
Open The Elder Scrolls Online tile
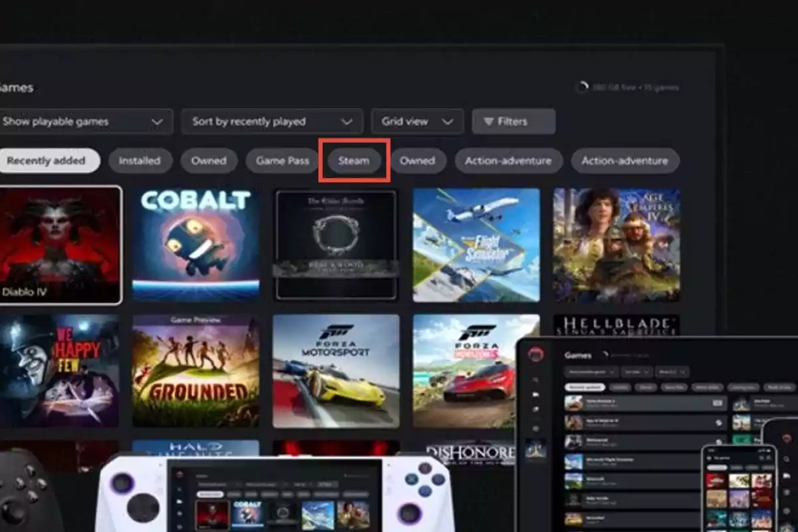point(336,244)
